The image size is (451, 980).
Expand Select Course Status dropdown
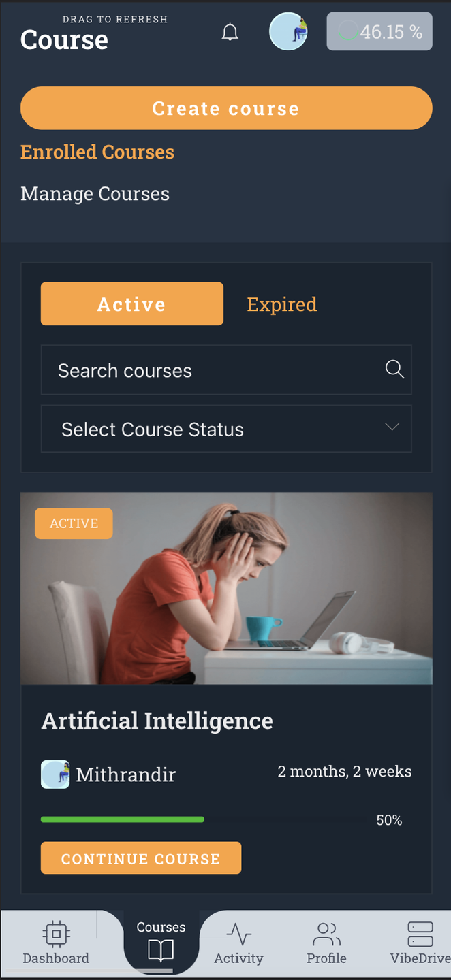[226, 429]
